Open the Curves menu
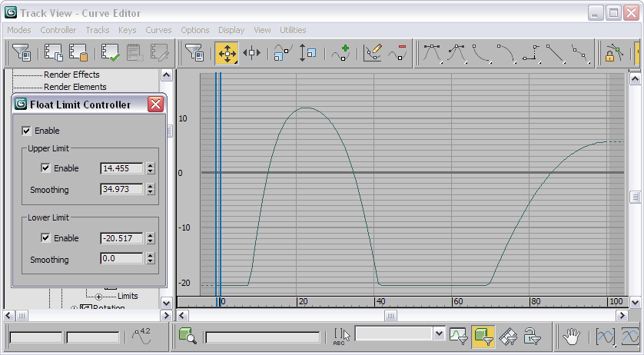 point(158,30)
